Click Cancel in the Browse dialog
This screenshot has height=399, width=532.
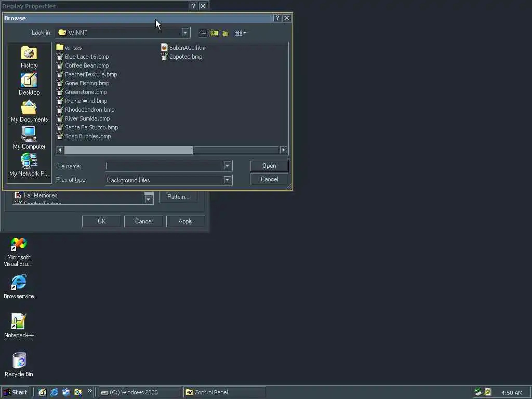tap(270, 179)
